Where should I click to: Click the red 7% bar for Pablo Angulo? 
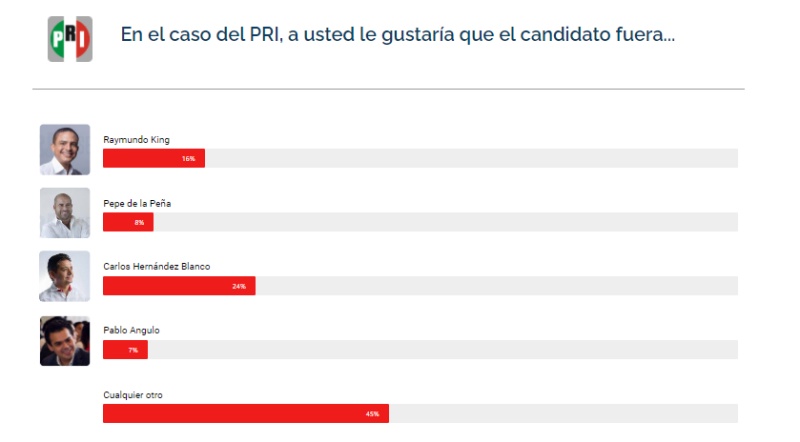coord(126,350)
